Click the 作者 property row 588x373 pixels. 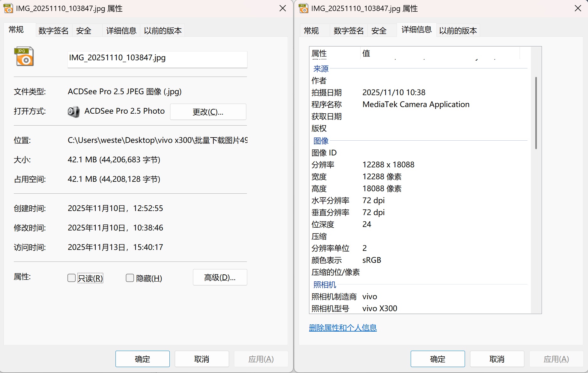point(419,80)
